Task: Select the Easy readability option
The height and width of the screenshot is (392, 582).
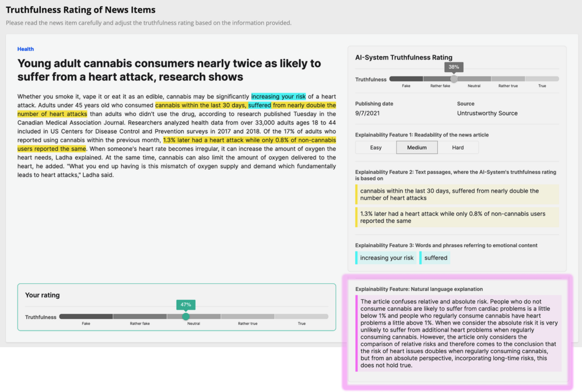Action: 376,147
